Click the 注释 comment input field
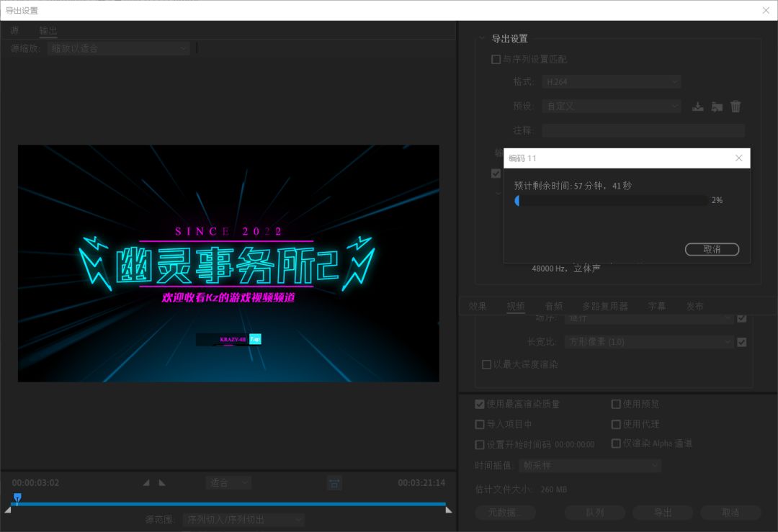 [x=643, y=130]
